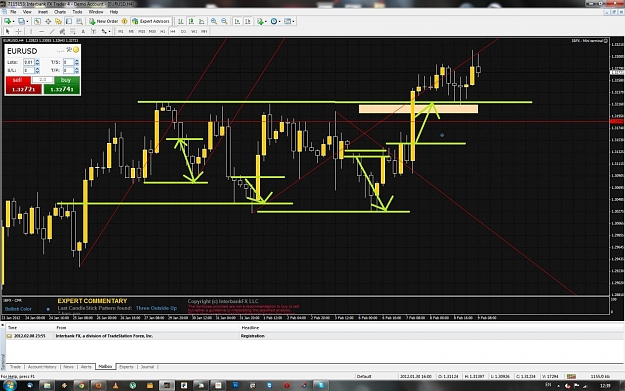
Task: Toggle the Auto Scroll chart icon
Action: point(237,21)
